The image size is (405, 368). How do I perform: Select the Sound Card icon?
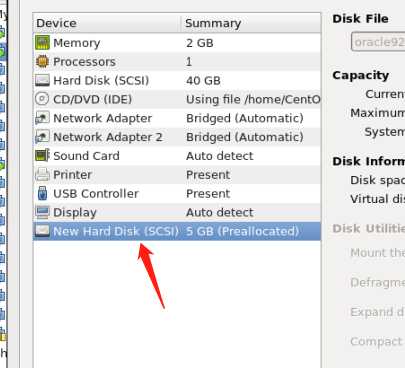[42, 155]
